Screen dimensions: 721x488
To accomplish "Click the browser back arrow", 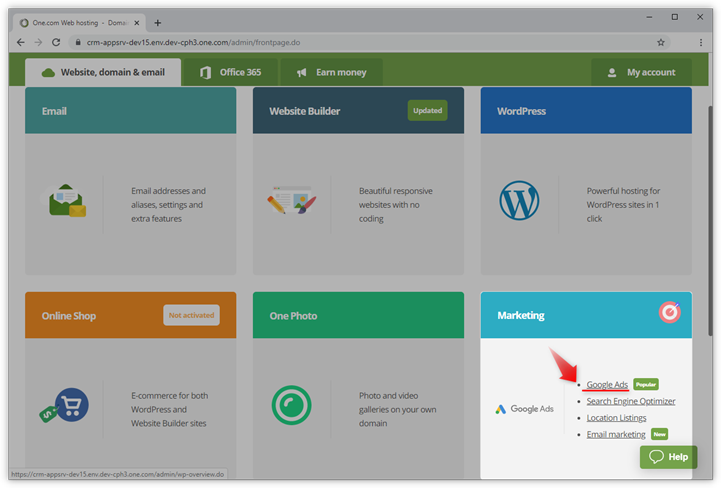I will 21,42.
